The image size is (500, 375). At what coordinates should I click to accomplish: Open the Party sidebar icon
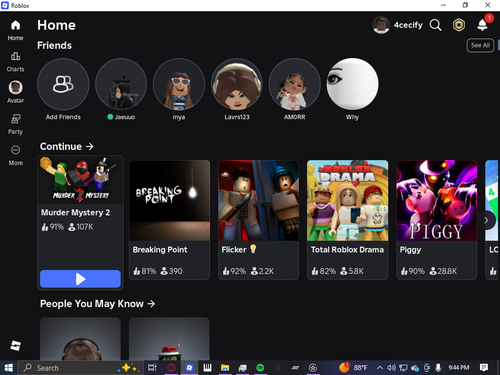click(15, 119)
